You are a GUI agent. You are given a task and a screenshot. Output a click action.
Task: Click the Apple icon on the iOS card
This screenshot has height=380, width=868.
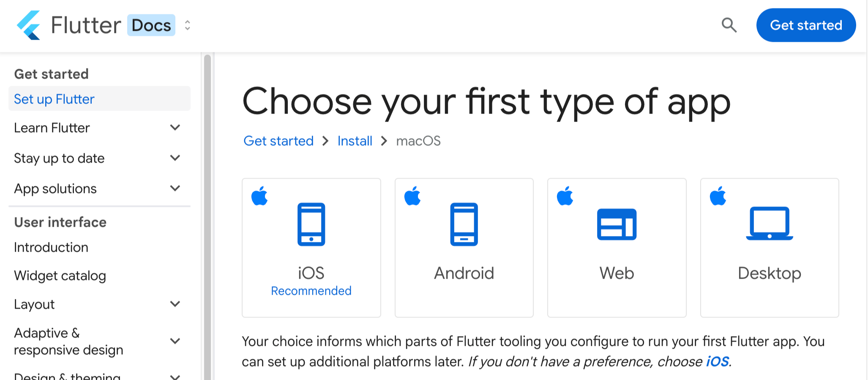(x=259, y=195)
